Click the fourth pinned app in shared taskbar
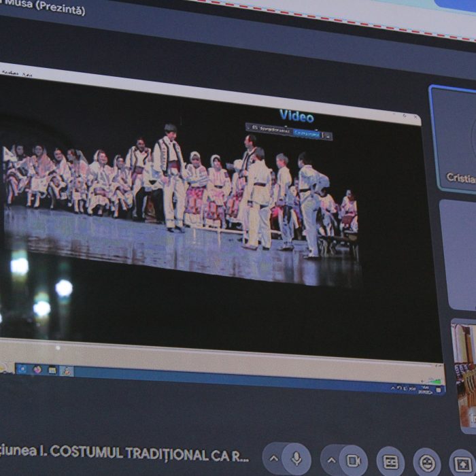The width and height of the screenshot is (476, 476). [66, 371]
